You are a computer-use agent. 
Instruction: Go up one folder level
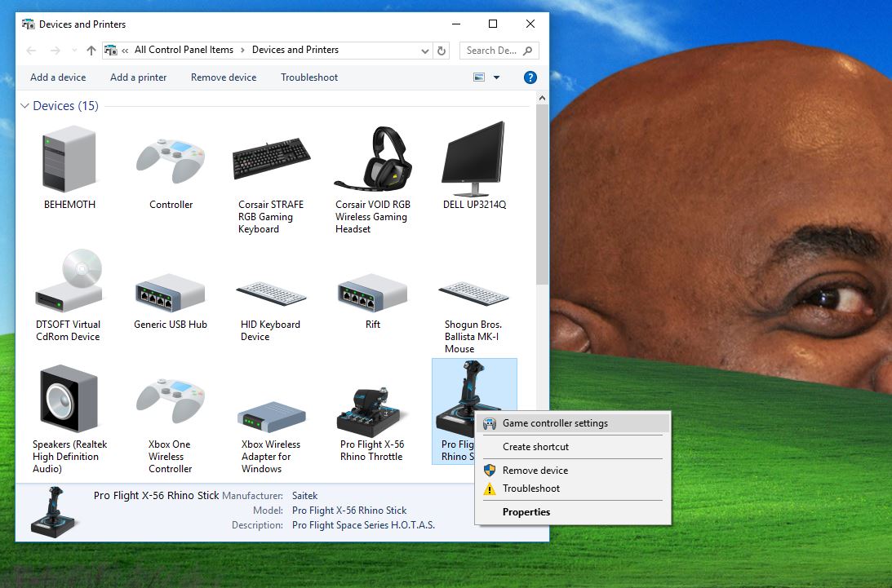click(x=91, y=51)
